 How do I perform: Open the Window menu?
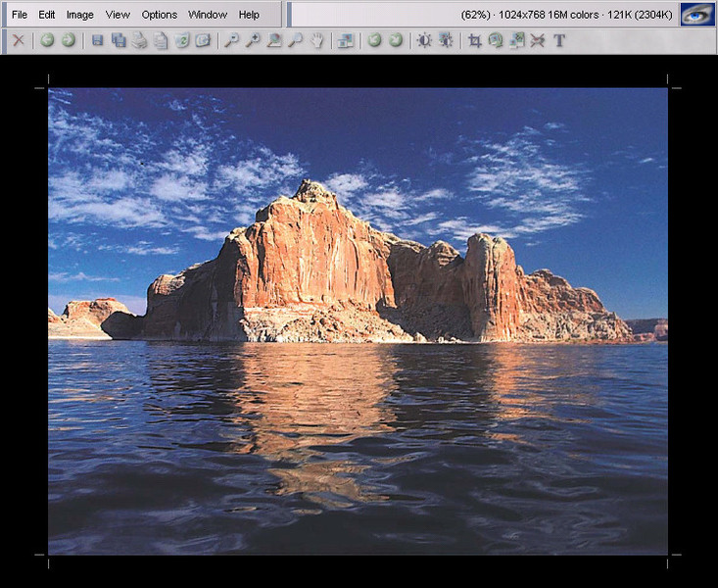point(208,15)
